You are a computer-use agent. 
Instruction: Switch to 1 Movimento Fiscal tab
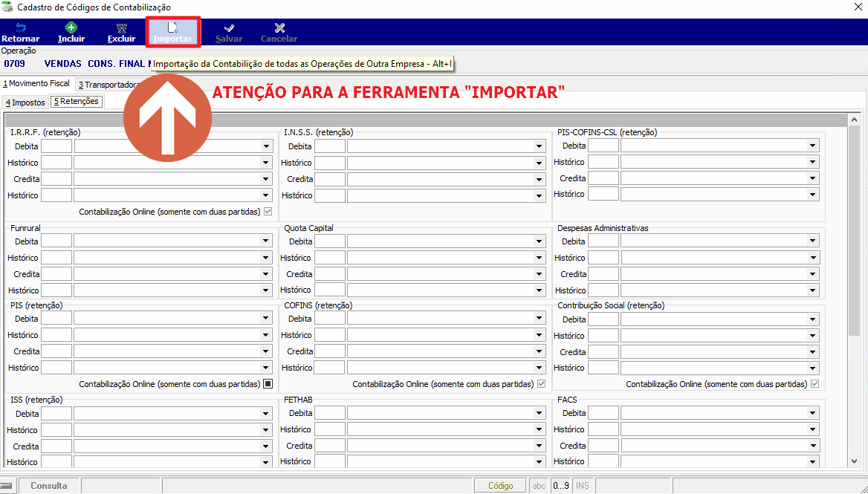click(36, 83)
